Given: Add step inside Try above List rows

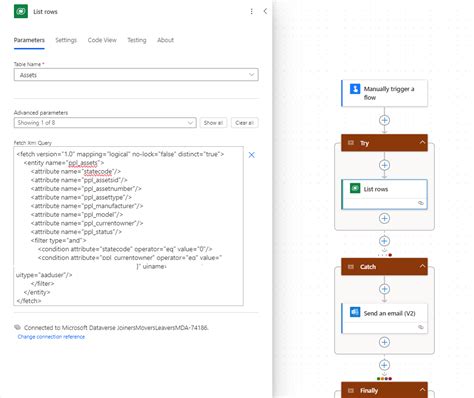Looking at the screenshot, I should tap(384, 165).
